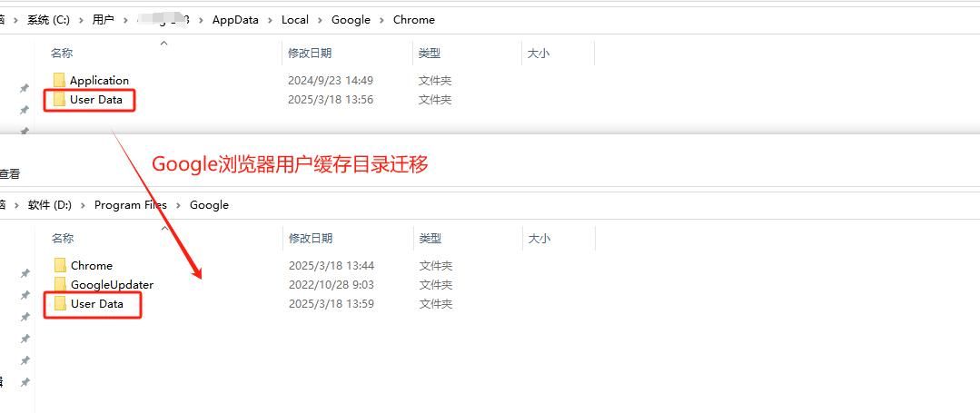Select the GoogleUpdater folder name
This screenshot has width=980, height=413.
click(x=112, y=284)
